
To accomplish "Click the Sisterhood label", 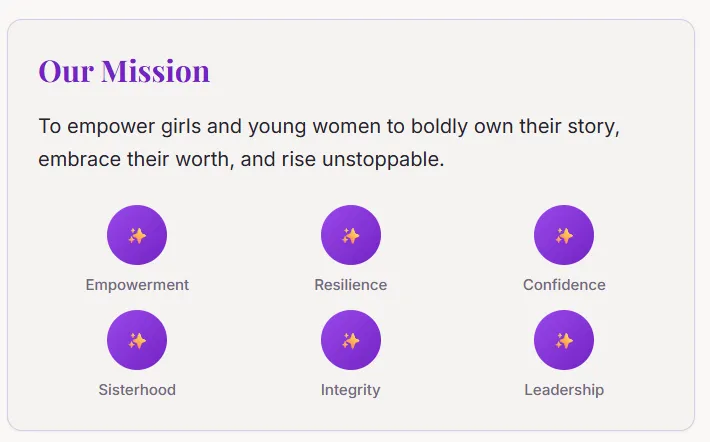I will (x=137, y=390).
